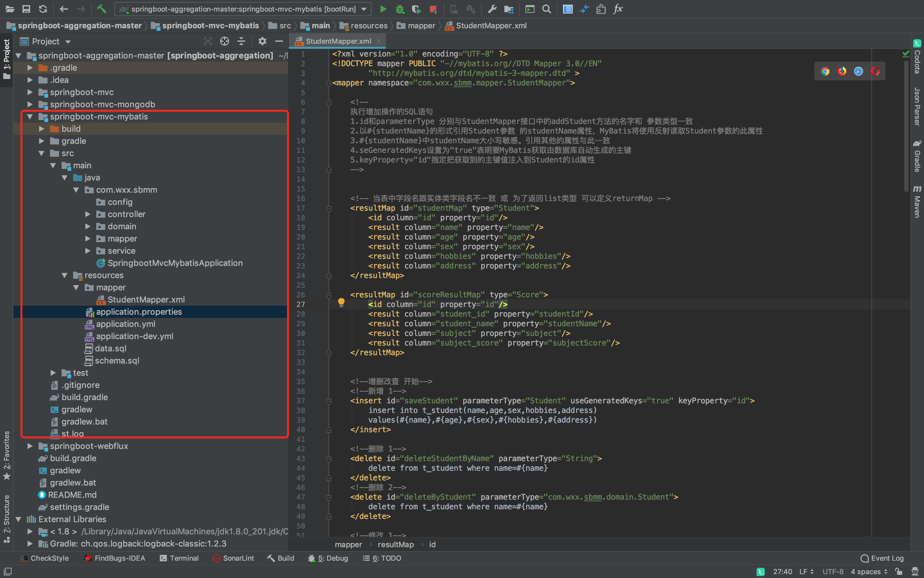Switch to the StudentMapper.xml editor tab

pyautogui.click(x=338, y=41)
